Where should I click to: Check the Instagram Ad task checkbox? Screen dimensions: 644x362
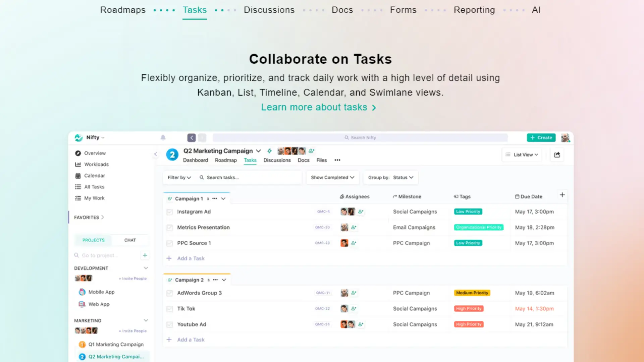coord(170,212)
